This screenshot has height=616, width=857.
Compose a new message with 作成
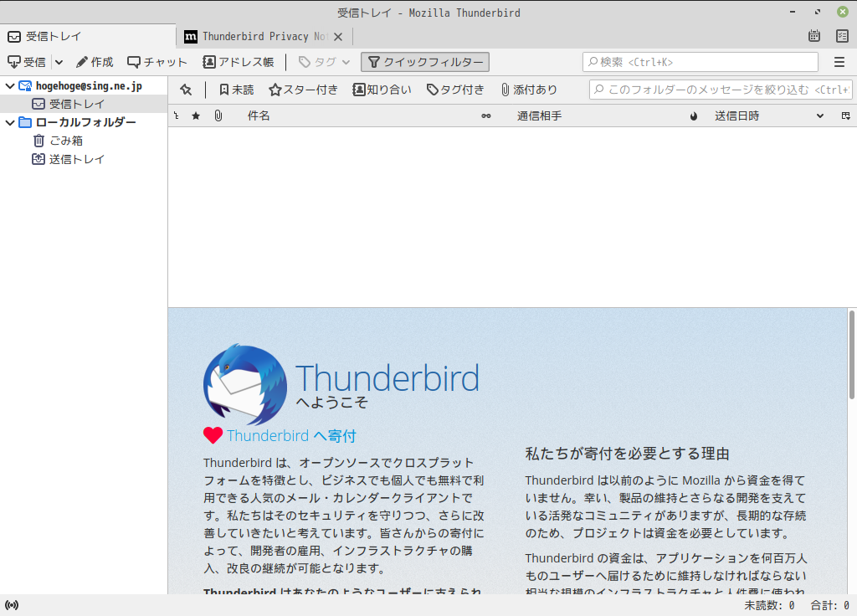pos(95,62)
